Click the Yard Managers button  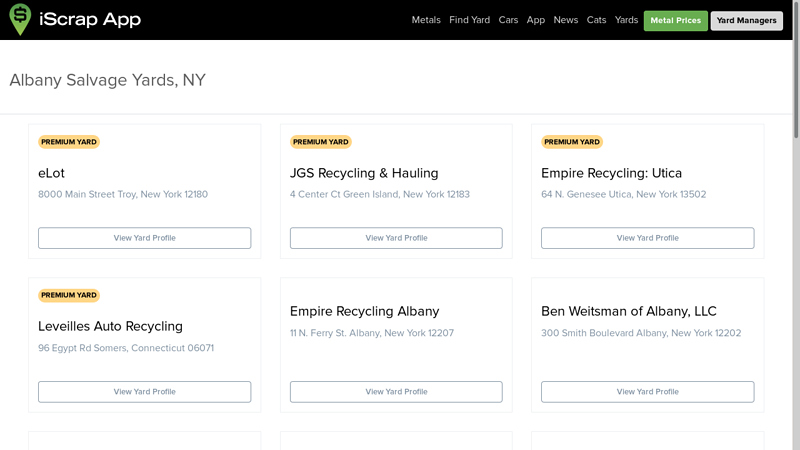[746, 20]
